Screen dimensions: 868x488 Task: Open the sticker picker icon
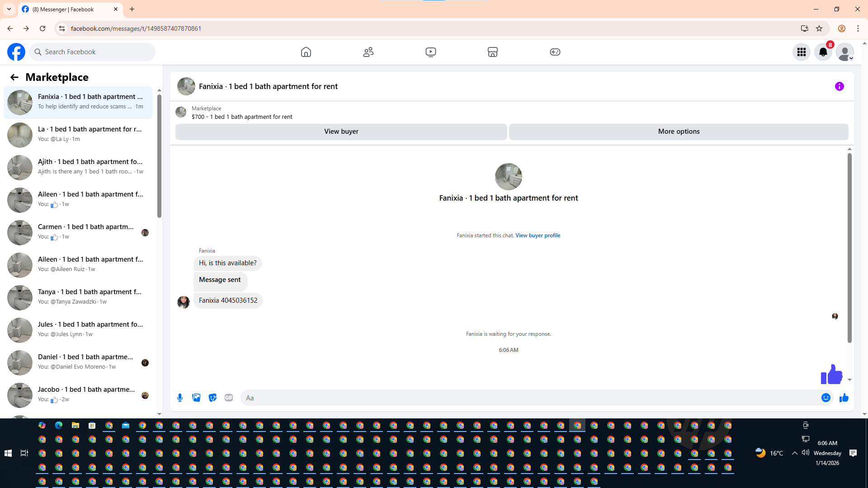point(212,398)
